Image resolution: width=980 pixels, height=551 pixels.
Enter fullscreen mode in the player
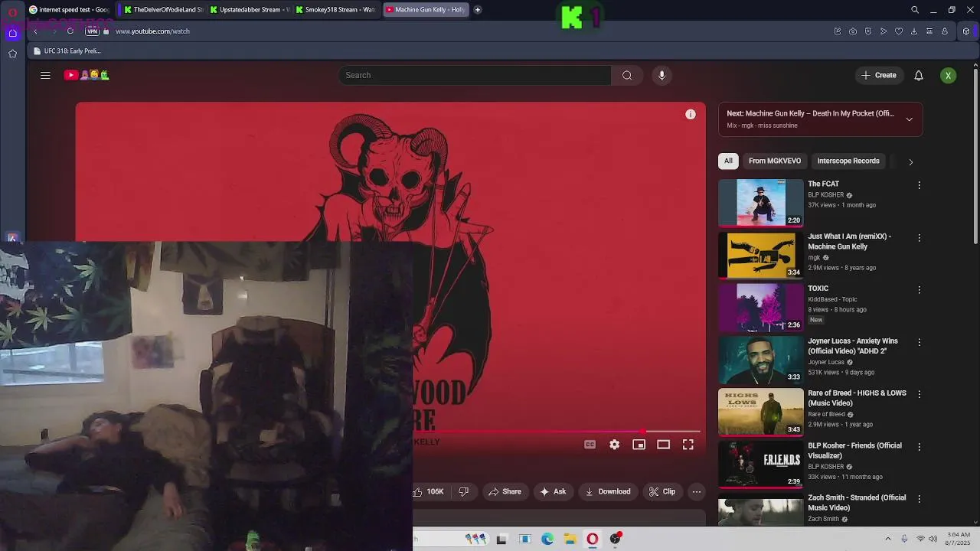(x=688, y=445)
